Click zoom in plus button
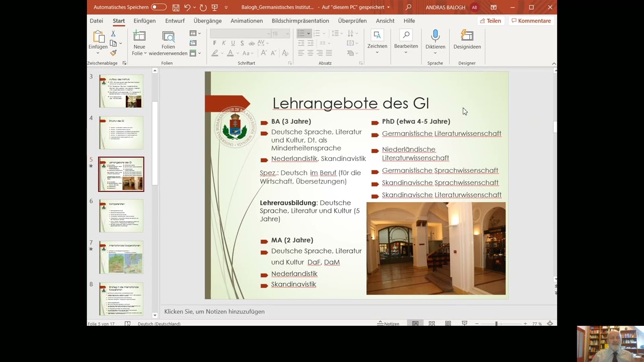 [x=525, y=324]
